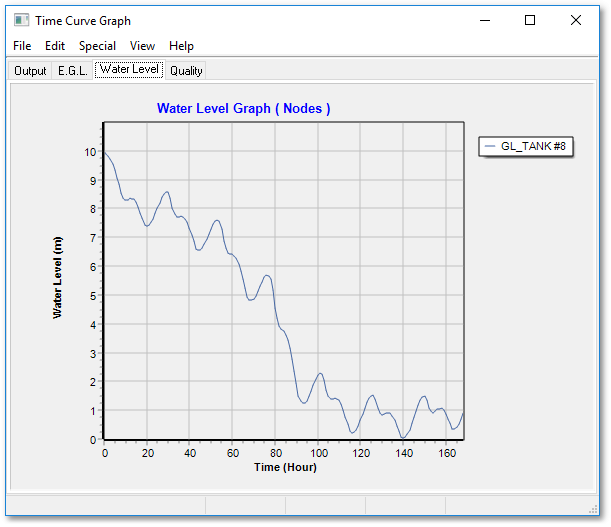
Task: Click the 80 tick label on time axis
Action: 276,453
